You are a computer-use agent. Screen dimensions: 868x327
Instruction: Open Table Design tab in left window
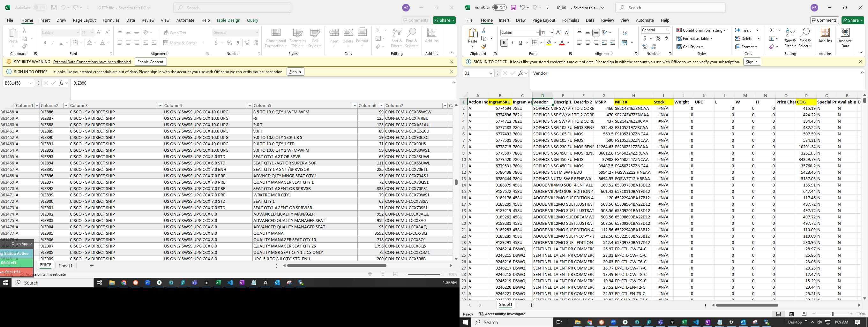tap(228, 20)
